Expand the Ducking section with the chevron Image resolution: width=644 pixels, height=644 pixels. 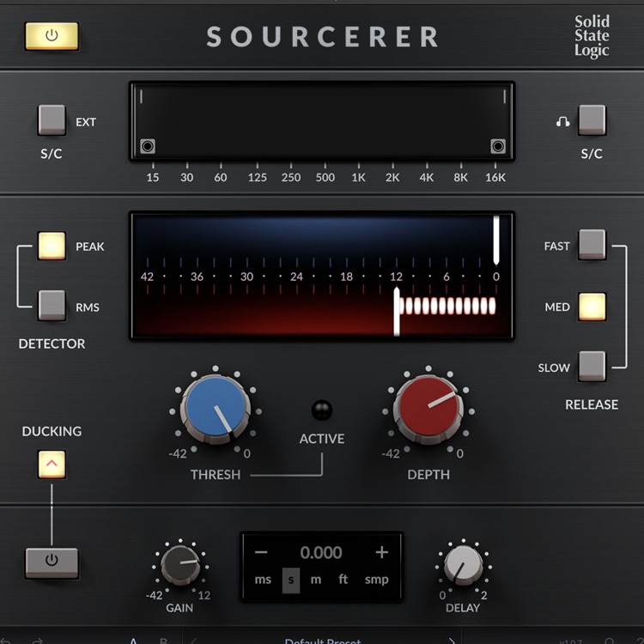[x=52, y=465]
